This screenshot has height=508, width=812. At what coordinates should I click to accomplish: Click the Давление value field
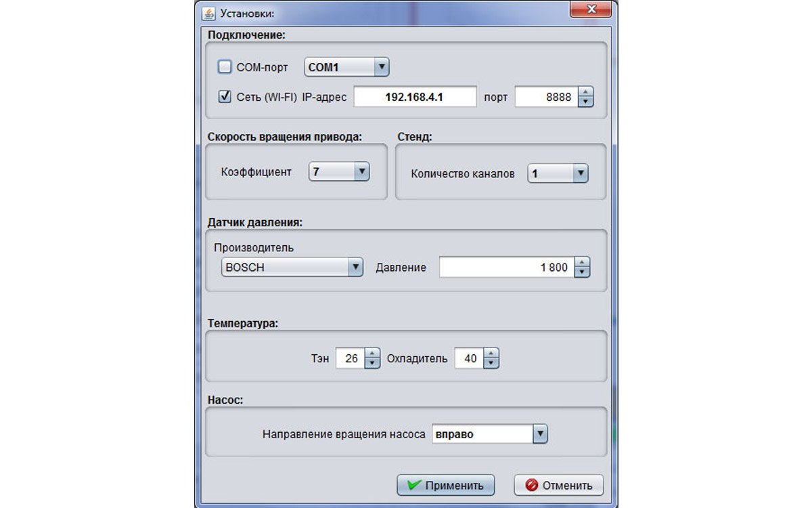pyautogui.click(x=505, y=267)
